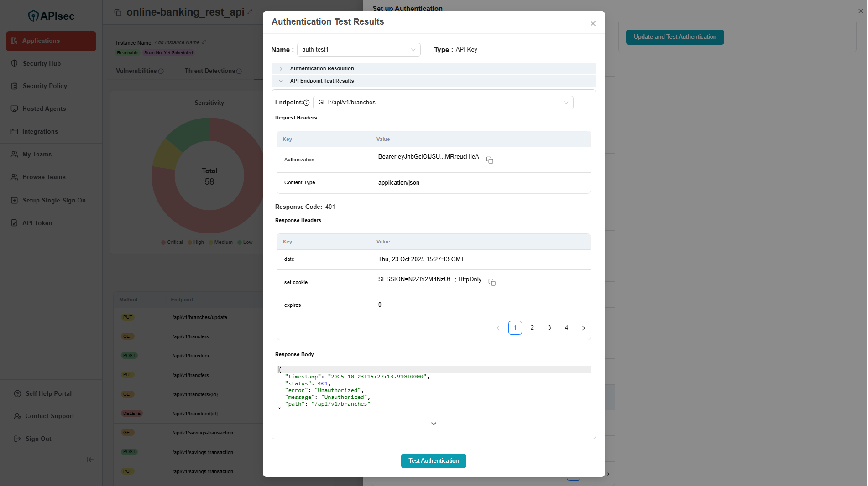Copy the set-cookie session value
The image size is (868, 486).
[x=492, y=282]
